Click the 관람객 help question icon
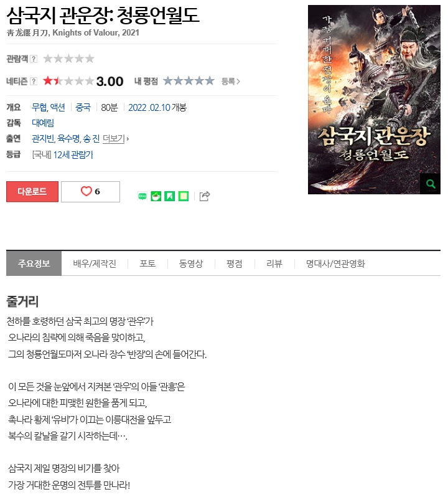 34,59
